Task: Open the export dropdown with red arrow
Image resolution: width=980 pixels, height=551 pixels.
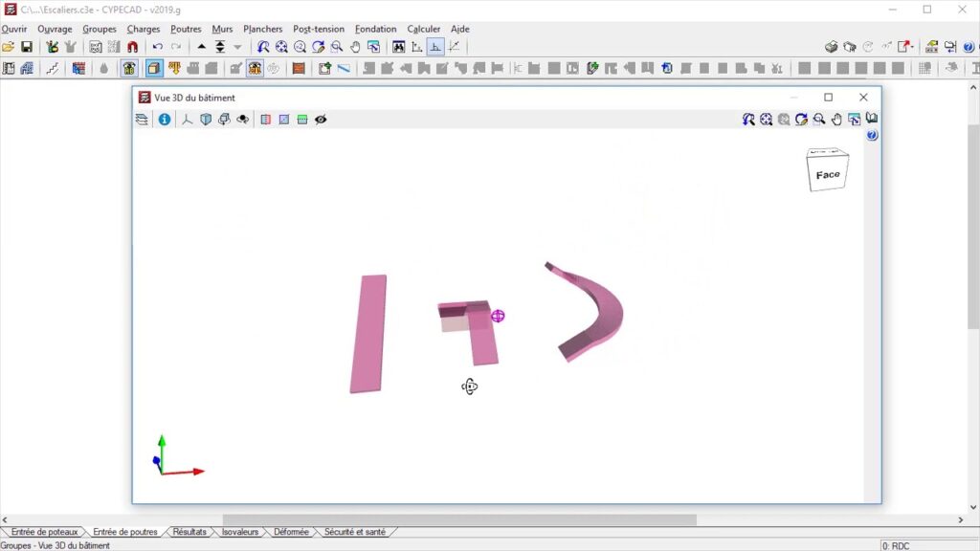Action: tap(905, 47)
